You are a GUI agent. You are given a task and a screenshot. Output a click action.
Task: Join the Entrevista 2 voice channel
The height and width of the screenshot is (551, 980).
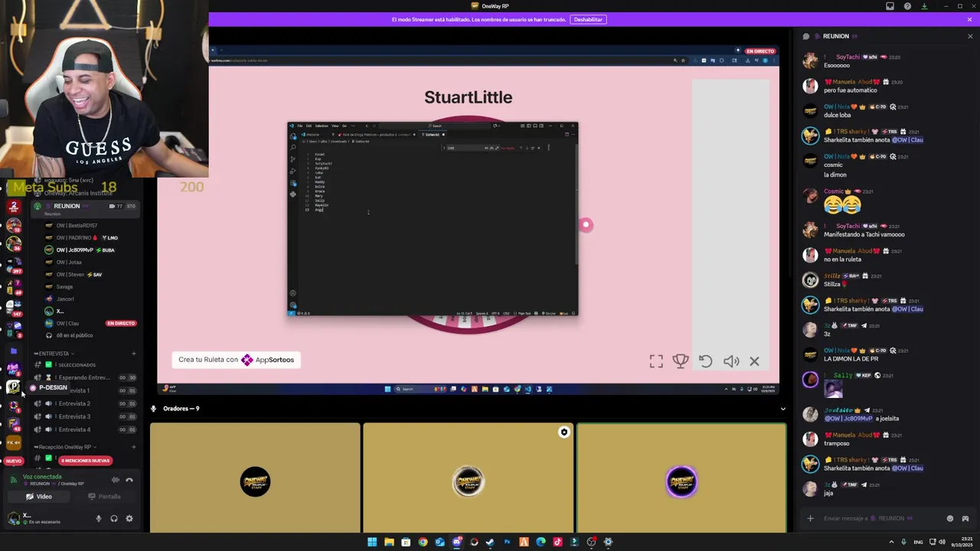(x=84, y=403)
